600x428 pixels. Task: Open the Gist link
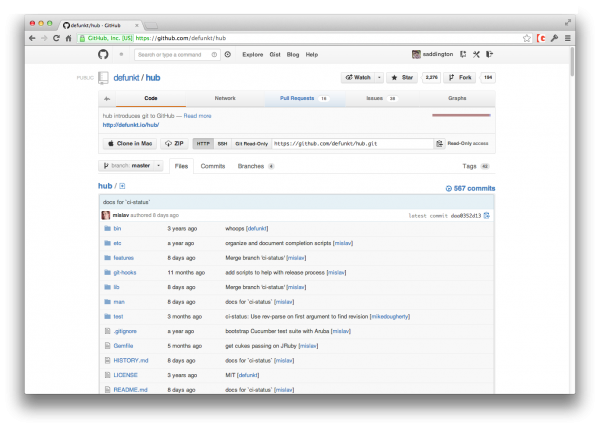(275, 55)
